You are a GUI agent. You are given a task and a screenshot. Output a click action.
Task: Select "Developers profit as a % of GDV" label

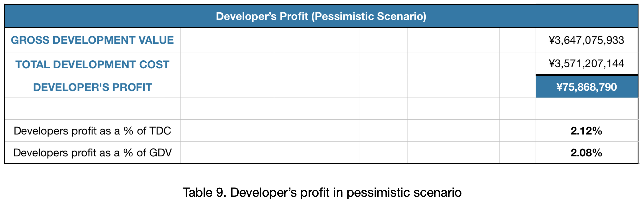[x=92, y=153]
